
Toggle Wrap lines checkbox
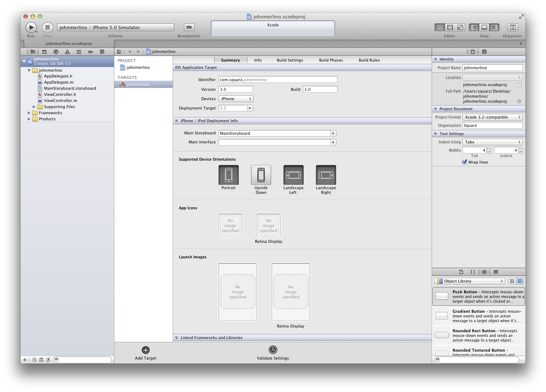click(x=465, y=162)
